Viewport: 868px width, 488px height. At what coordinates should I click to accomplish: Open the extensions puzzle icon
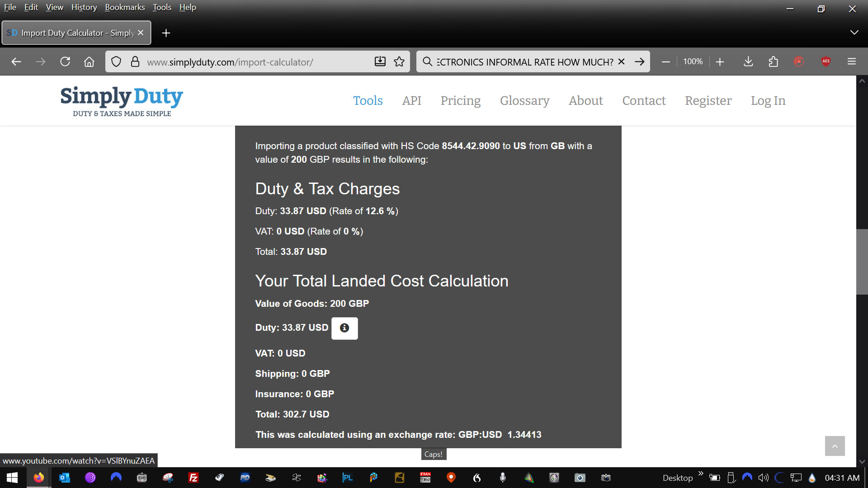pos(773,62)
